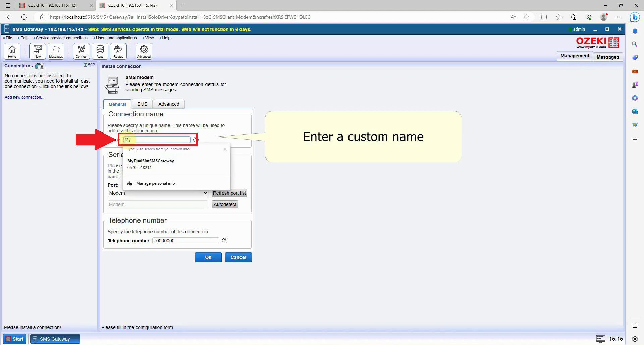Click the browser address bar URL
The width and height of the screenshot is (644, 345).
pyautogui.click(x=180, y=17)
